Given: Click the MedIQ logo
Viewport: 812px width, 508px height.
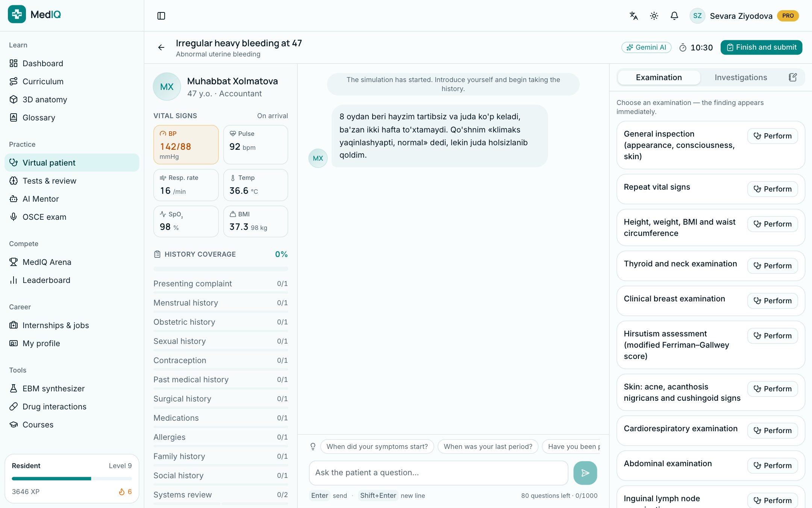Looking at the screenshot, I should tap(34, 14).
